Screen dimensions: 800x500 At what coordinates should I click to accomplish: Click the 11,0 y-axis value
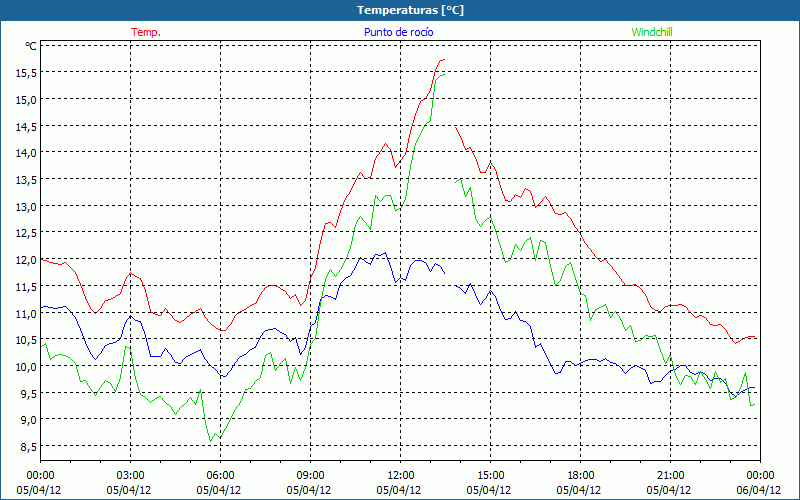click(x=26, y=313)
